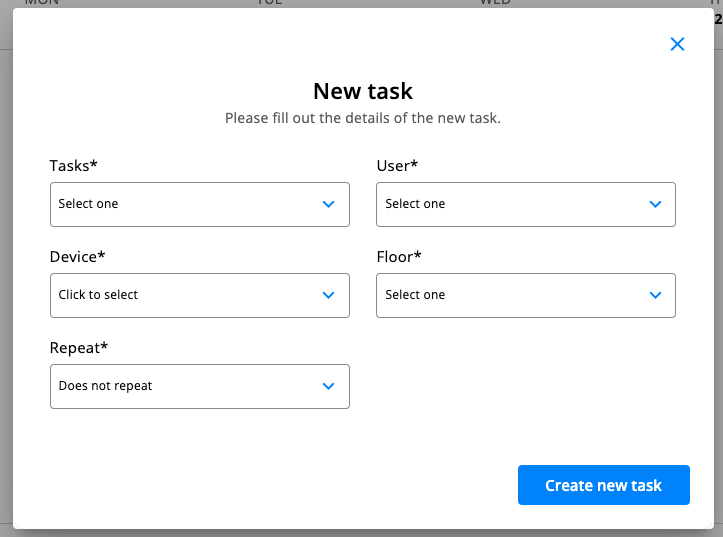Click the 'Please fill out the details' subtitle
Image resolution: width=723 pixels, height=537 pixels.
(x=362, y=118)
